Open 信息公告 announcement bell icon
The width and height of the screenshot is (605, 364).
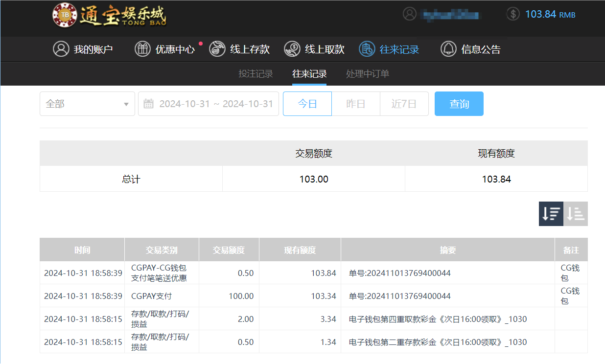click(x=448, y=49)
